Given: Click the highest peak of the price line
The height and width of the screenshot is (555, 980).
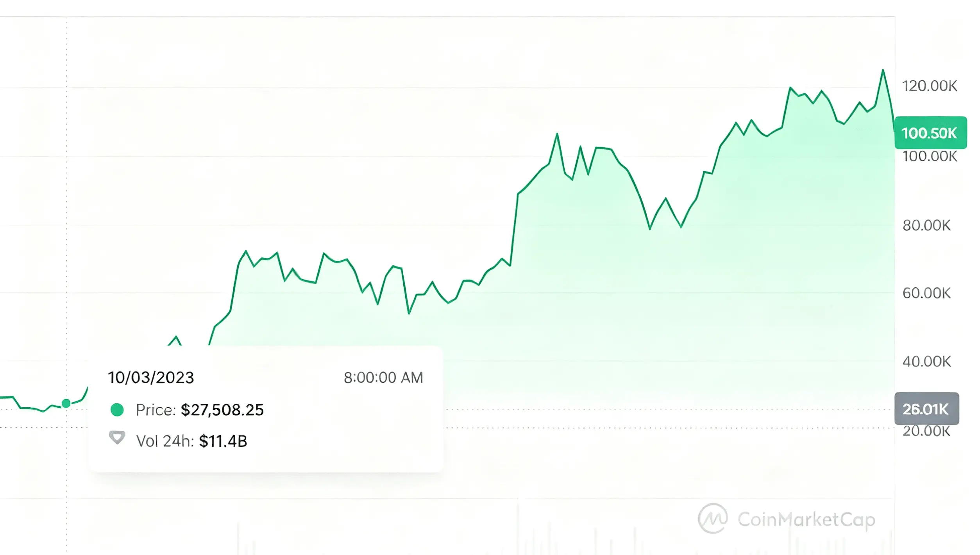Looking at the screenshot, I should [x=883, y=70].
